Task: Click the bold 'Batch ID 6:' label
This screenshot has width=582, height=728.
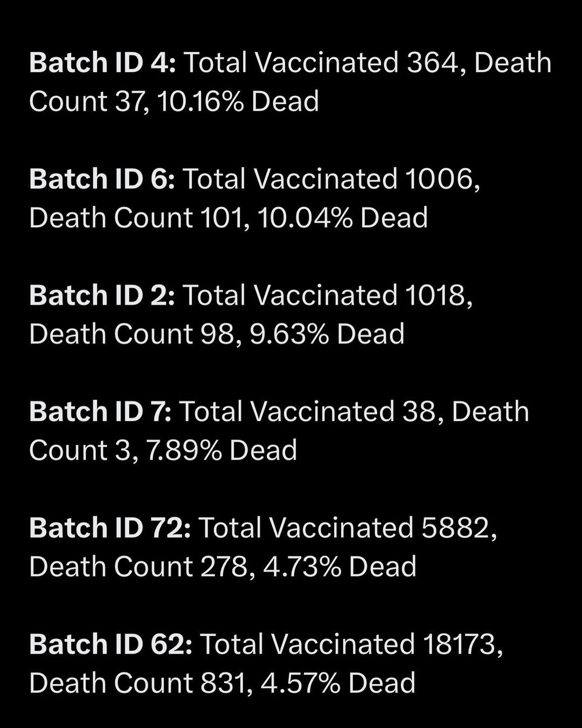Action: pos(102,179)
